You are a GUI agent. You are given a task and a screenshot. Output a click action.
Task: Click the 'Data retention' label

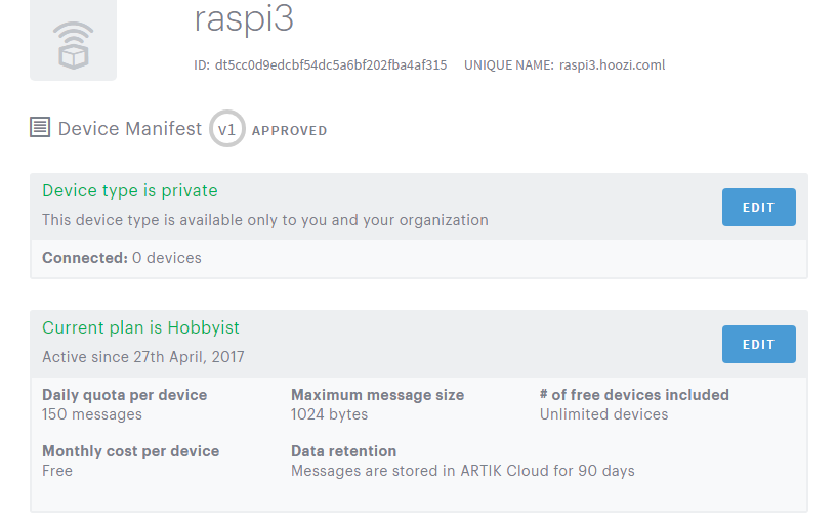[x=343, y=451]
